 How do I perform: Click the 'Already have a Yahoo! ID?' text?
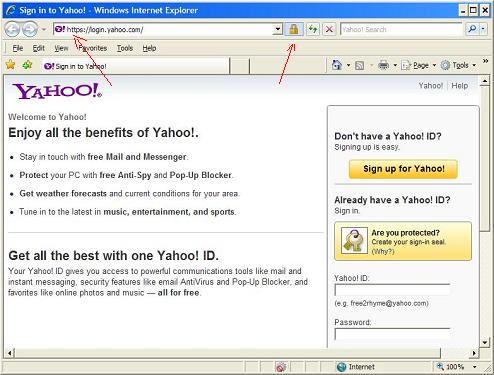point(392,200)
